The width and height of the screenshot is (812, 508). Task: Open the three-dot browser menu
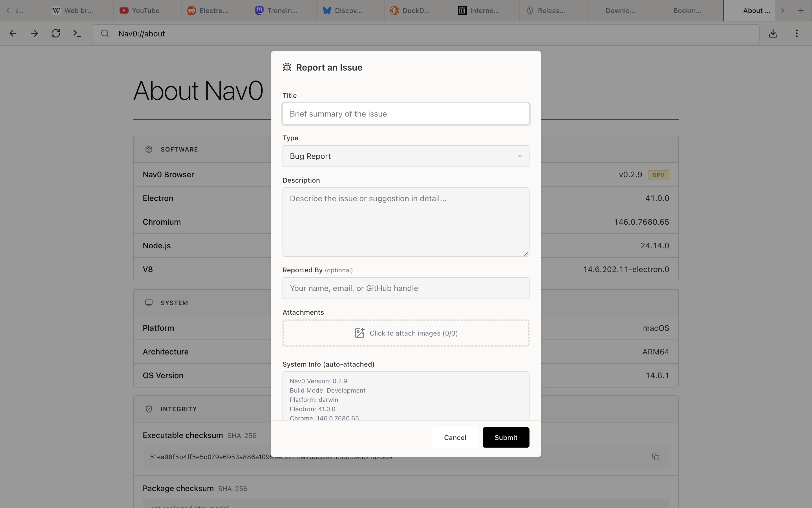tap(796, 33)
